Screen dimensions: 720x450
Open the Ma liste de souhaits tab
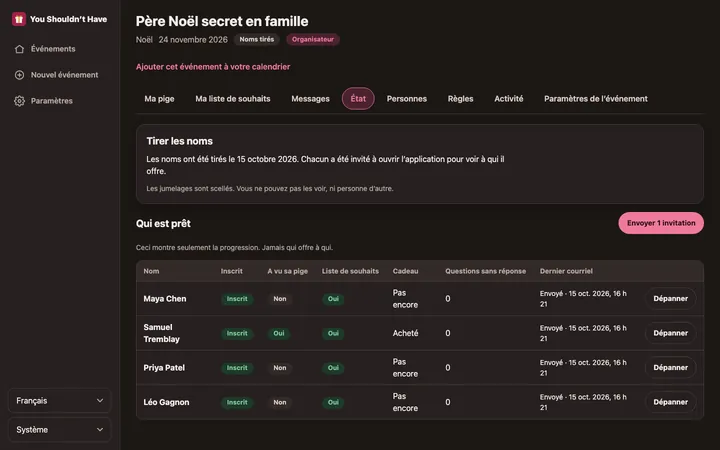[x=233, y=99]
